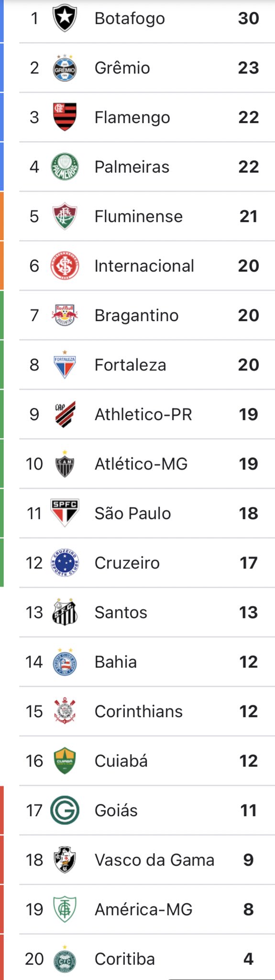275x980 pixels.
Task: Click the Goiás green G logo
Action: tap(65, 810)
